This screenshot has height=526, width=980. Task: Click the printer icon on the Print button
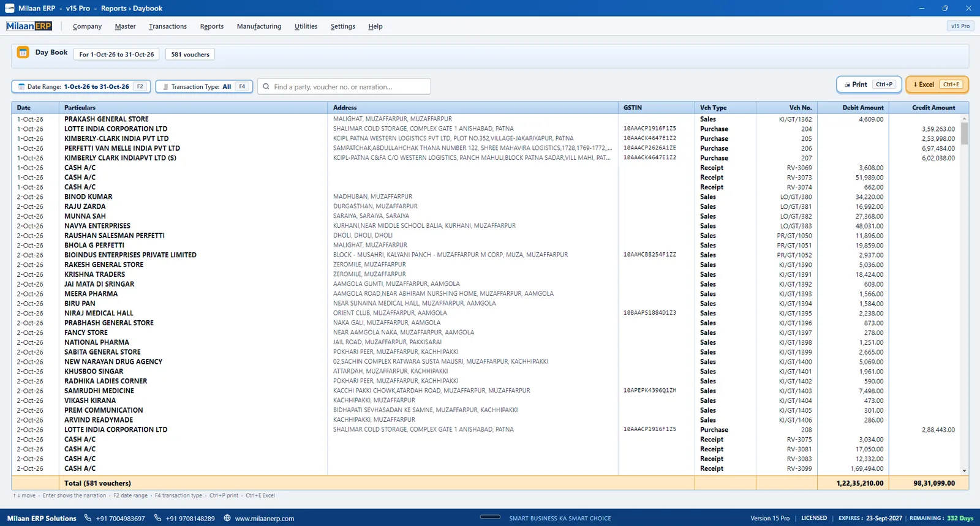(x=847, y=85)
